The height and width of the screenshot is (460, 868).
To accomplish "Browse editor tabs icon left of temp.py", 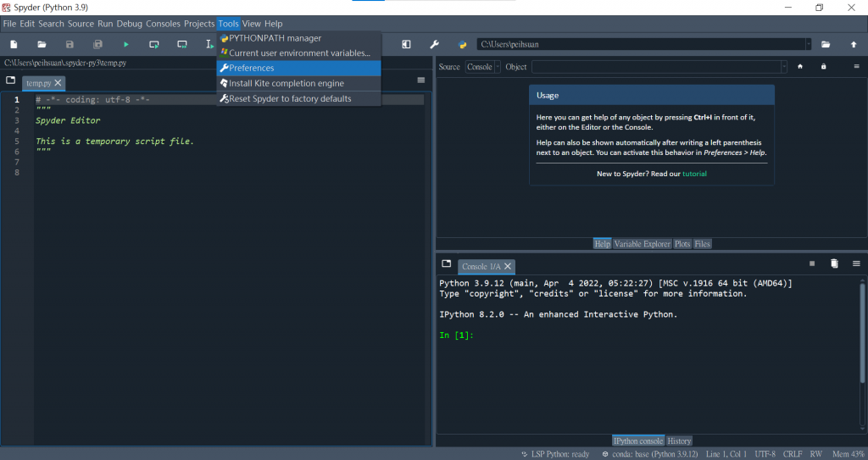I will 10,80.
